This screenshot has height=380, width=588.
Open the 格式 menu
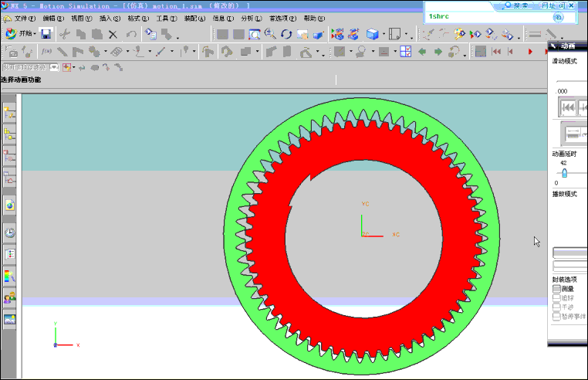[138, 19]
